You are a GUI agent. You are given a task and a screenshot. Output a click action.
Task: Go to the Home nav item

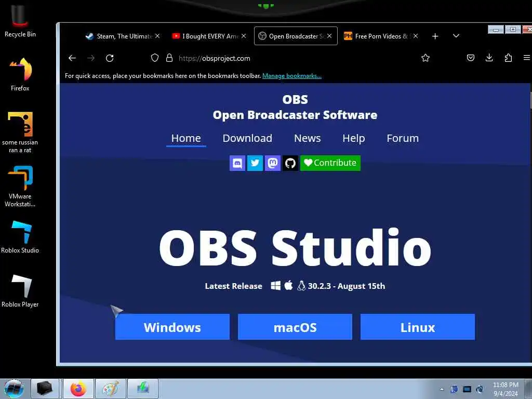click(186, 138)
